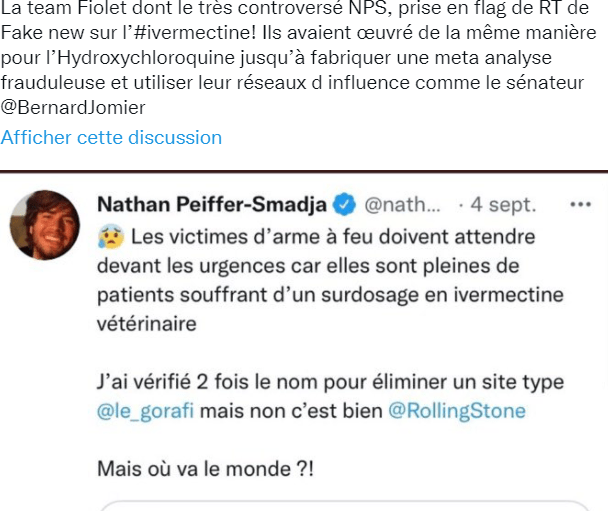608x511 pixels.
Task: Click the Nathan Peiffer-Smadja display name
Action: pos(212,205)
